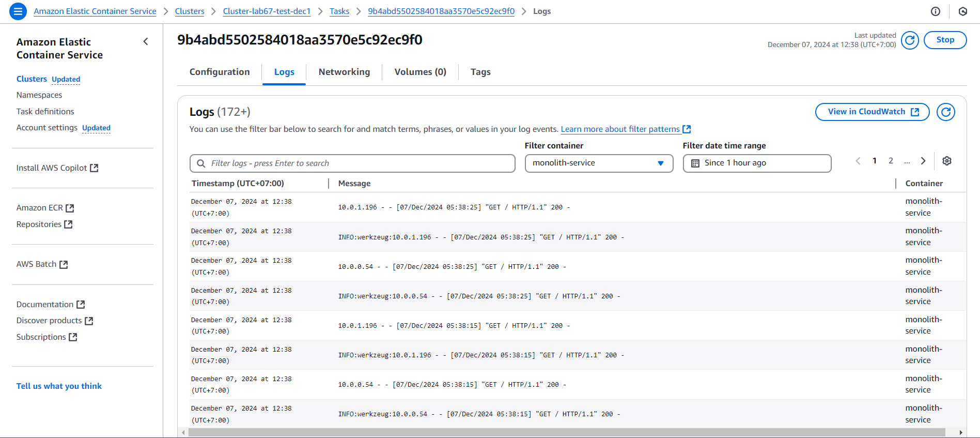Select INFO:werkzeug 10.0.1.196 message at 05:38:25
This screenshot has height=438, width=980.
(481, 237)
